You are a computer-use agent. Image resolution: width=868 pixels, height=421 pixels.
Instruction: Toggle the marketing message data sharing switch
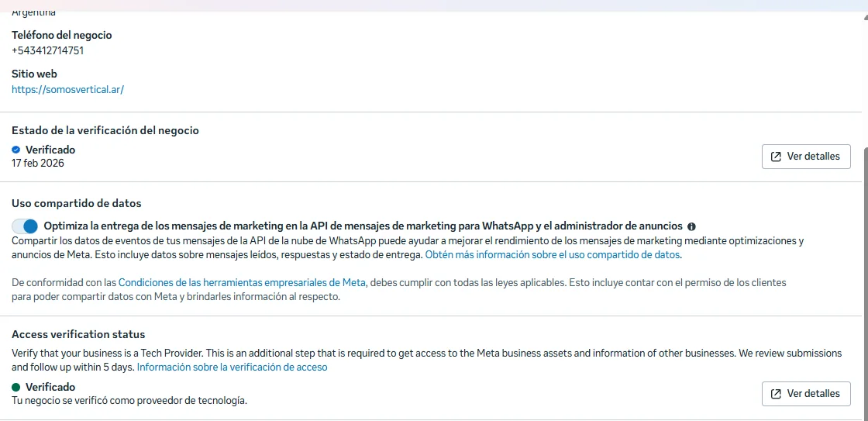pyautogui.click(x=25, y=226)
